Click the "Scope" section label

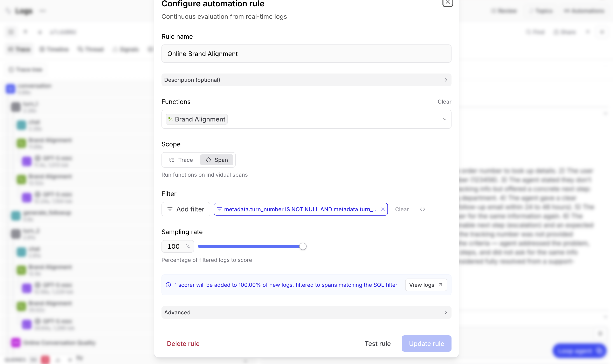tap(171, 144)
